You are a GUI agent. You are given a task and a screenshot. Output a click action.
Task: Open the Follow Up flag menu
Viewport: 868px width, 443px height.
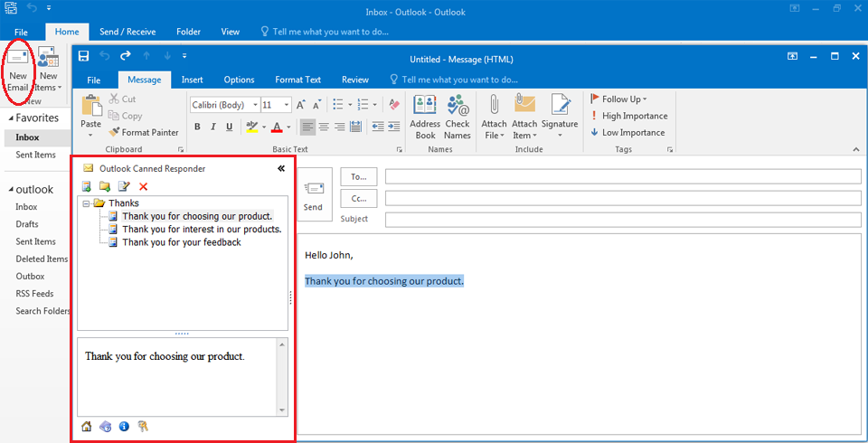coord(618,99)
